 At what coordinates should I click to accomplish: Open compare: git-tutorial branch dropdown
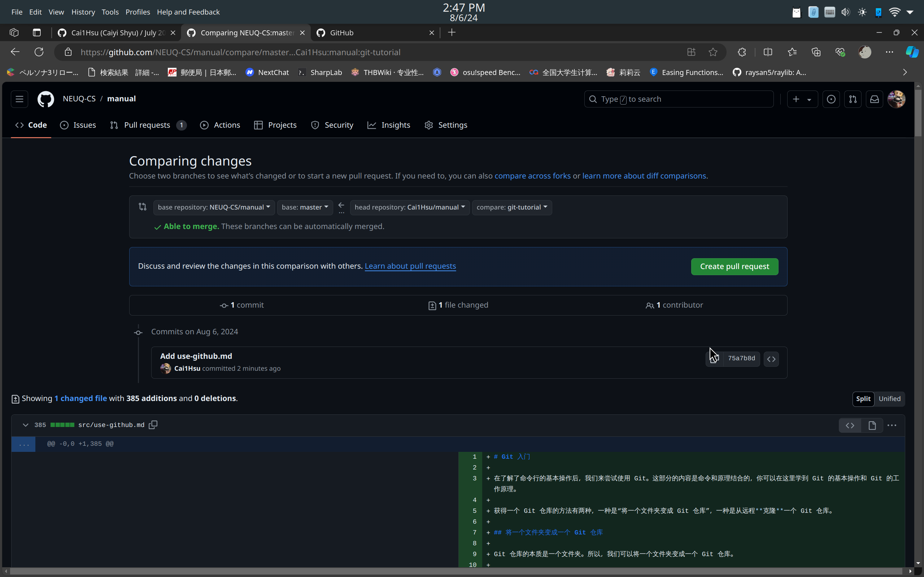pos(512,207)
